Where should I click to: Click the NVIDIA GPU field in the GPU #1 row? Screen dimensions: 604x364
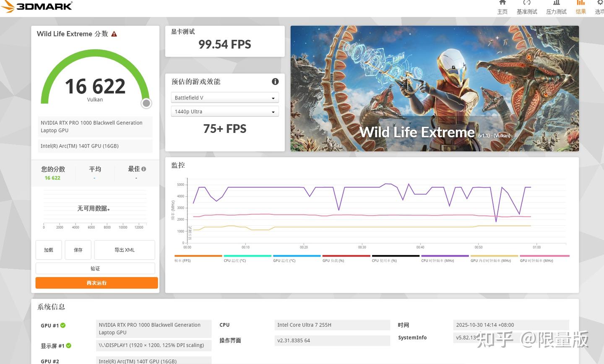154,329
